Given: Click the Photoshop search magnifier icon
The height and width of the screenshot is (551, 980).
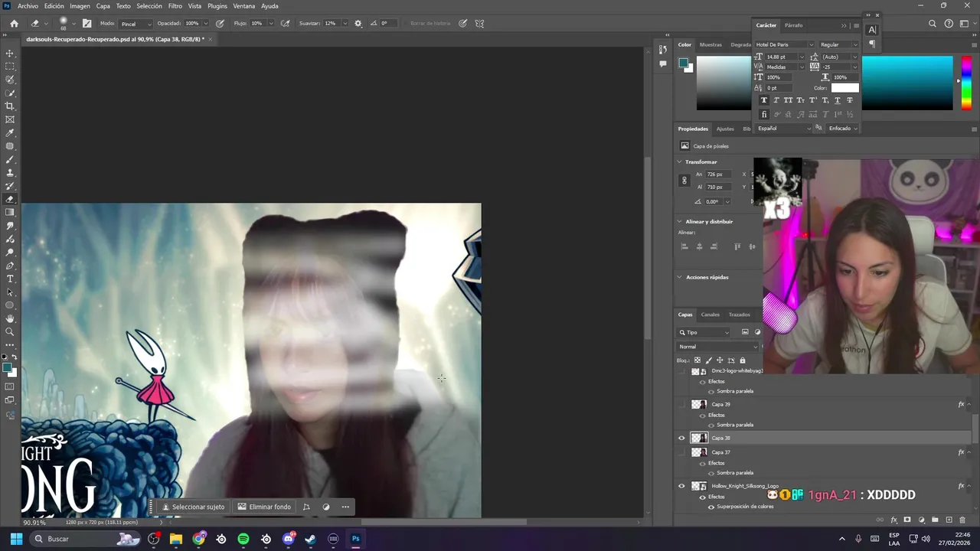Looking at the screenshot, I should click(933, 24).
